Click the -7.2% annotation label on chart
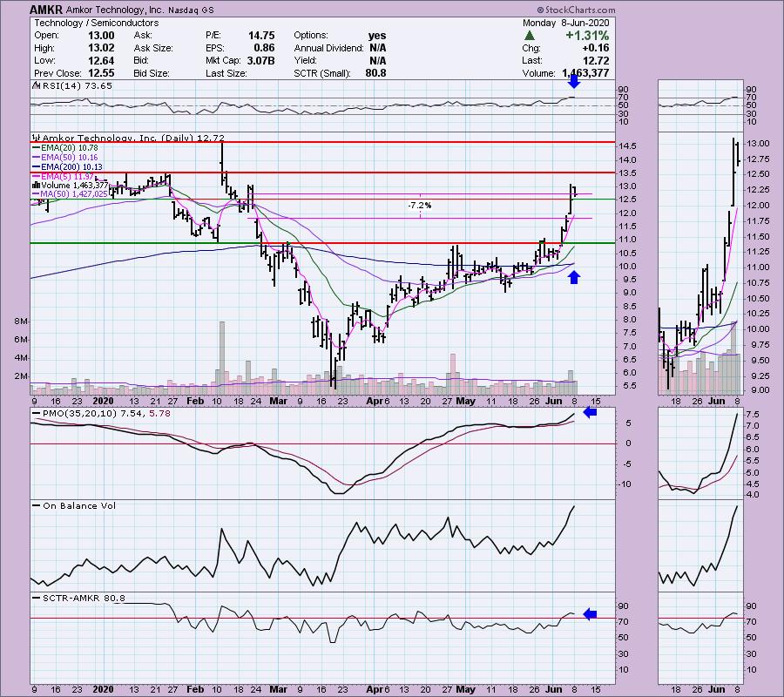 point(420,206)
